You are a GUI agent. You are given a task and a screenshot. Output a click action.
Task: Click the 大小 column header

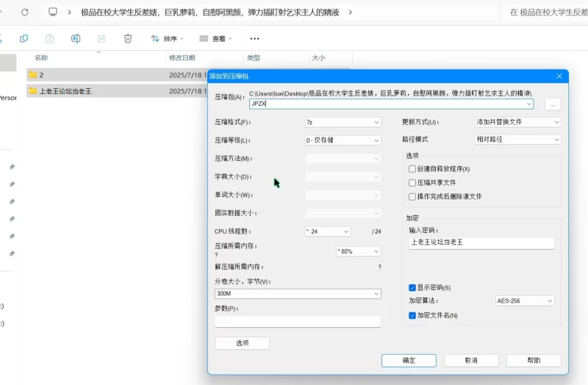point(319,58)
